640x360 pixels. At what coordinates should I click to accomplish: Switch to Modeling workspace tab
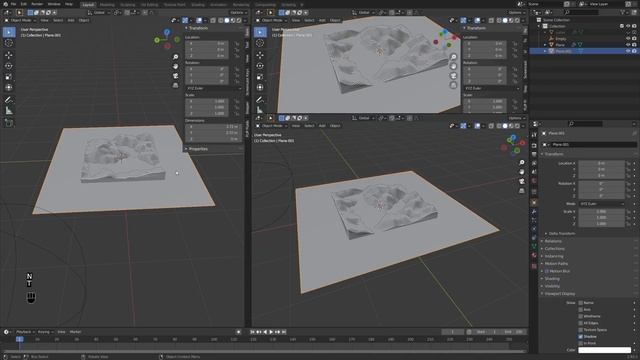(107, 4)
